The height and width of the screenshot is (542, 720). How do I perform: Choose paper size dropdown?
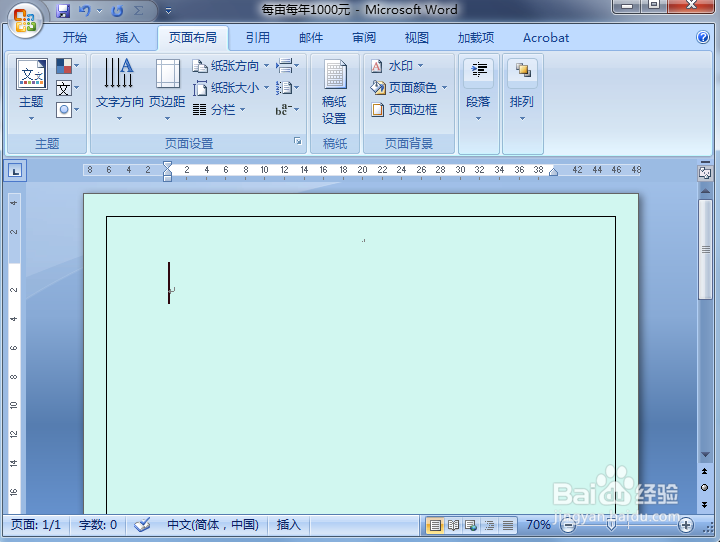point(231,88)
